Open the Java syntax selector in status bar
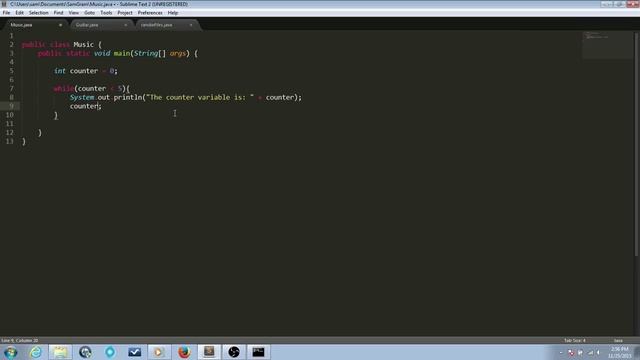This screenshot has width=640, height=360. click(618, 340)
